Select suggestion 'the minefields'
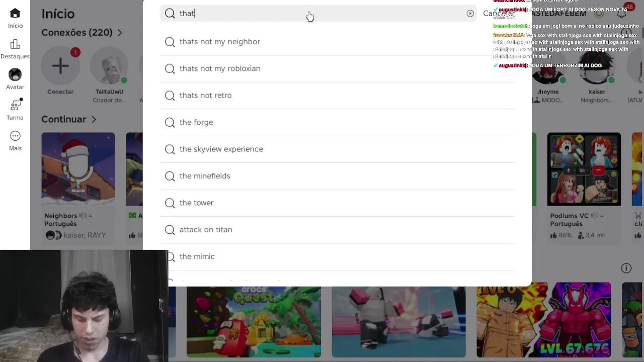644x362 pixels. (337, 176)
